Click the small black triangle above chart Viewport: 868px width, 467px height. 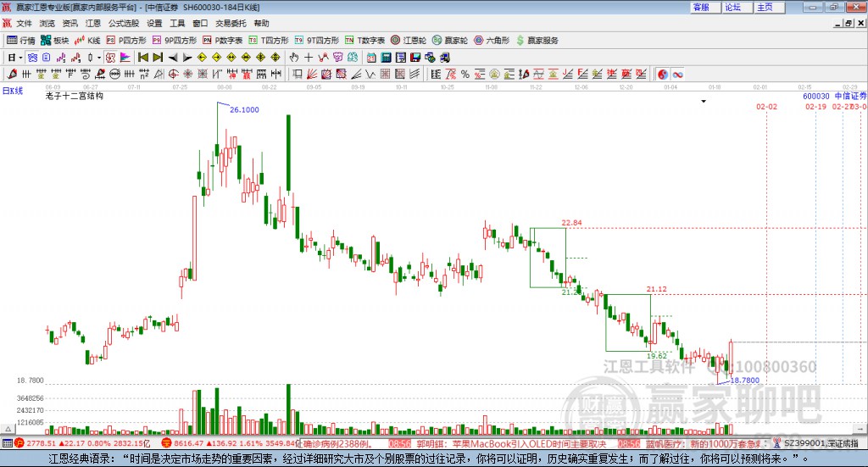(x=704, y=101)
